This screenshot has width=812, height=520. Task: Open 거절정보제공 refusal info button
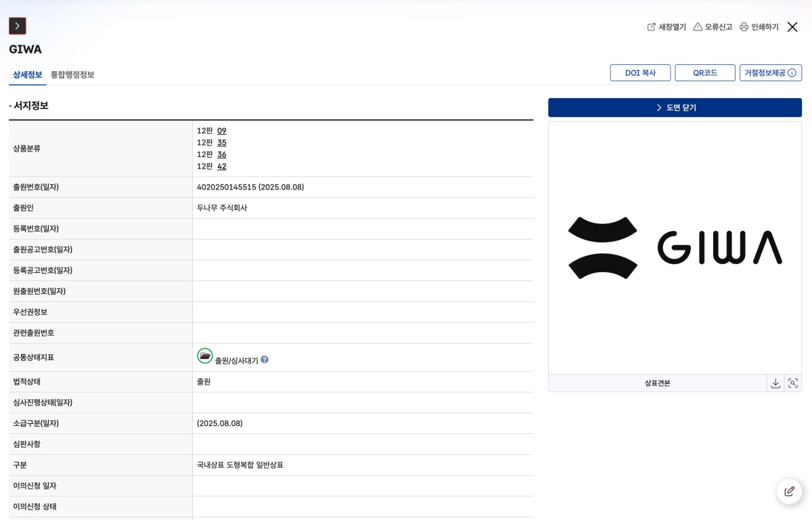pyautogui.click(x=771, y=73)
